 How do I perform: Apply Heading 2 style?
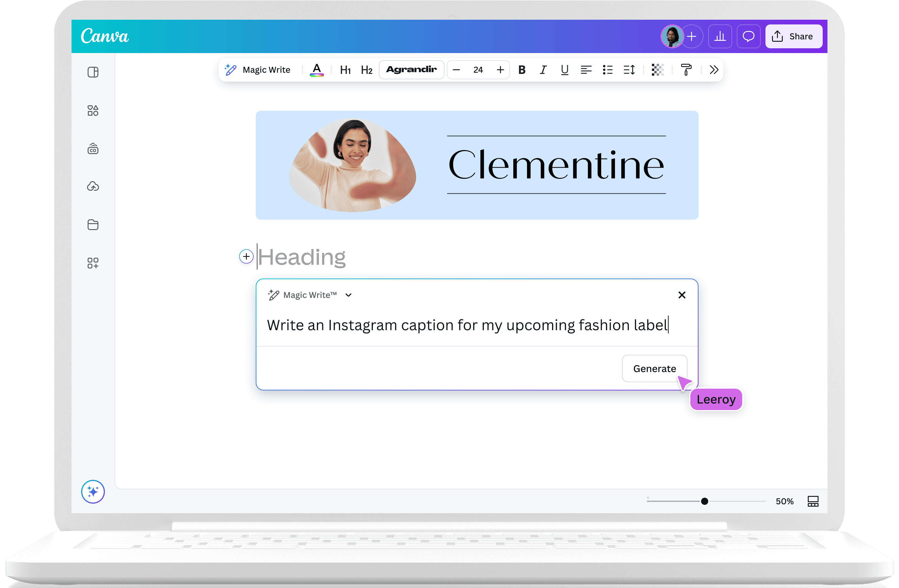point(366,70)
